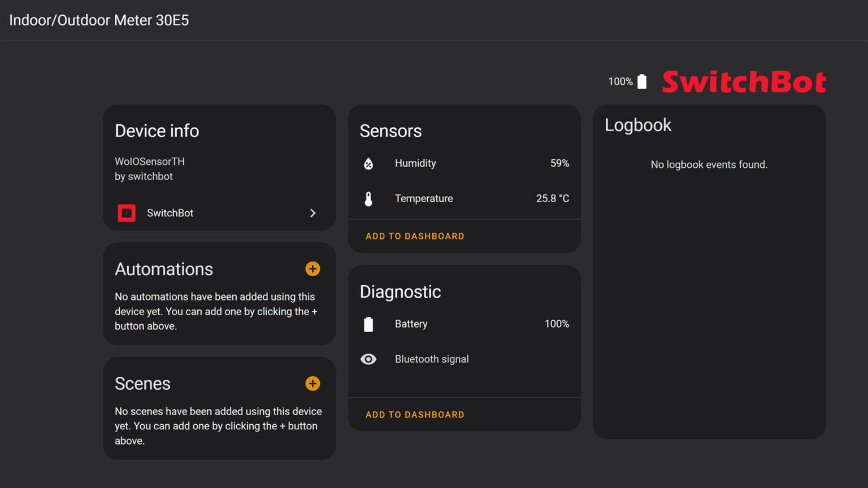Click the temperature thermometer icon
Viewport: 868px width, 488px height.
368,199
